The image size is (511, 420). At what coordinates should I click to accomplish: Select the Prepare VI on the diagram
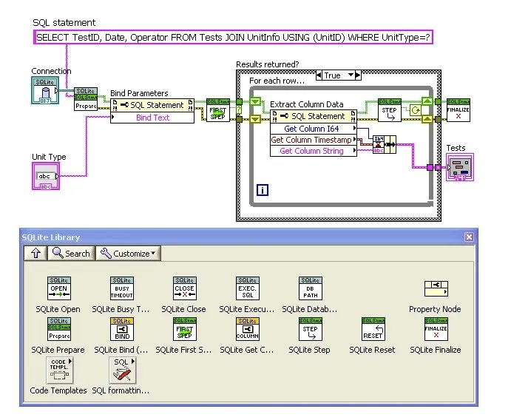[86, 99]
